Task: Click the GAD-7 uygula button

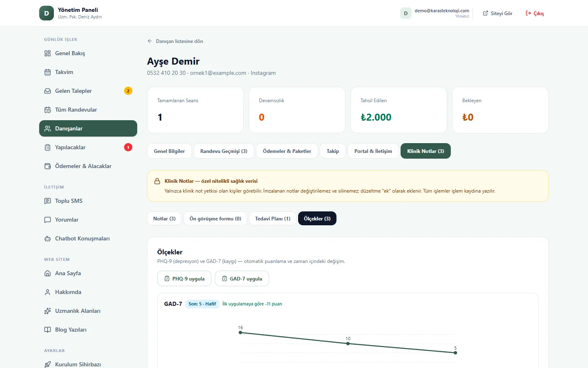Action: coord(242,278)
